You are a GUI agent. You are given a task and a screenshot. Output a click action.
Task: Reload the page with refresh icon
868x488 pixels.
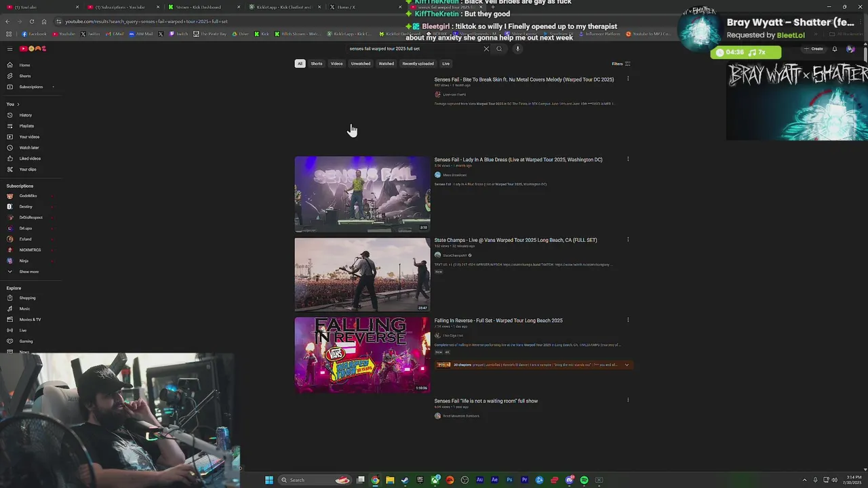(32, 22)
